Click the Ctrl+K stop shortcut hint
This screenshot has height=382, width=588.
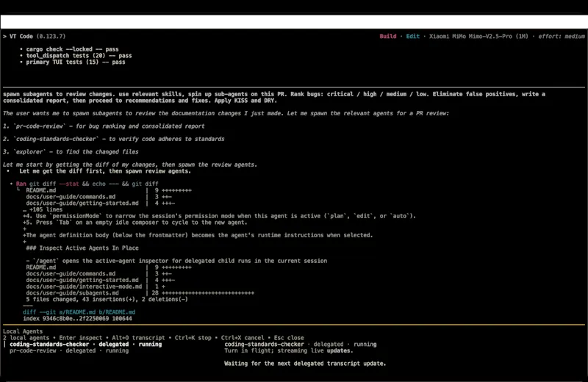coord(193,338)
